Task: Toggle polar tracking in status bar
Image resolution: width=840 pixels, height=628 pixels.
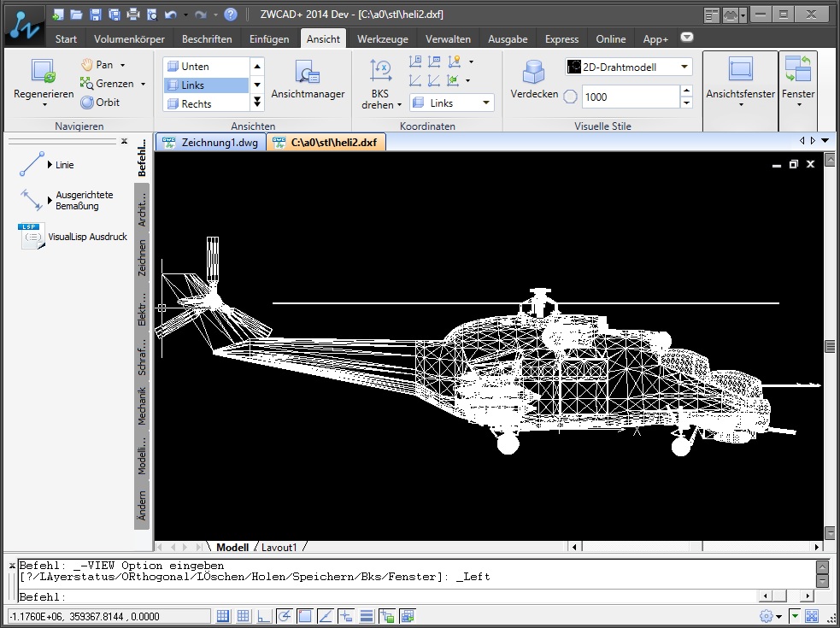Action: [x=285, y=616]
